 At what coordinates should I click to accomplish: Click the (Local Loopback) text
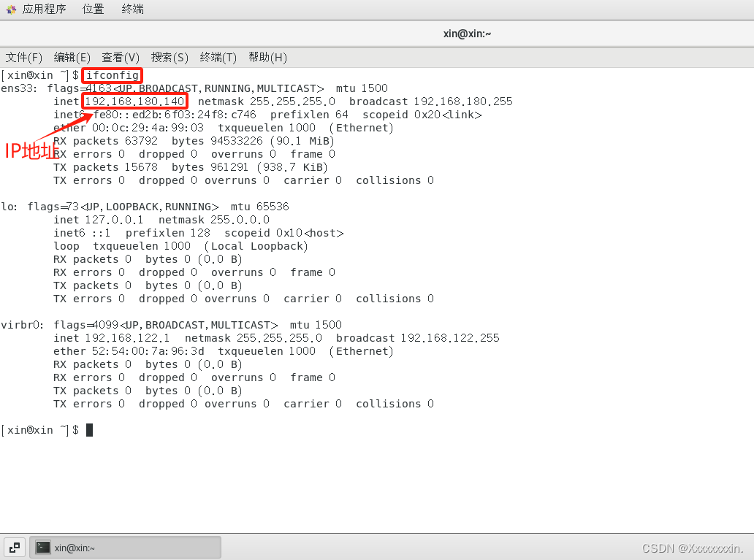tap(256, 246)
